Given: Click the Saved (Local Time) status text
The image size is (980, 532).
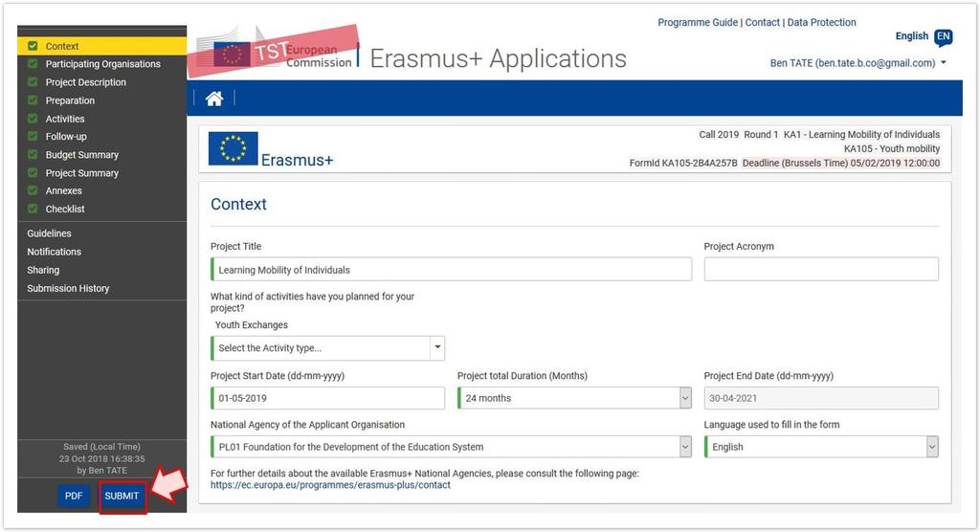Looking at the screenshot, I should coord(101,446).
